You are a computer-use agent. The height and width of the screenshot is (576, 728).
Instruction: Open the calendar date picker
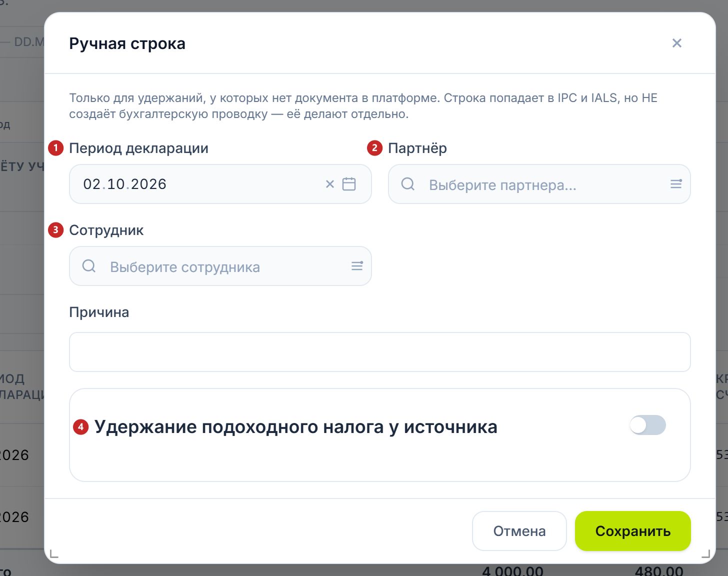point(349,184)
